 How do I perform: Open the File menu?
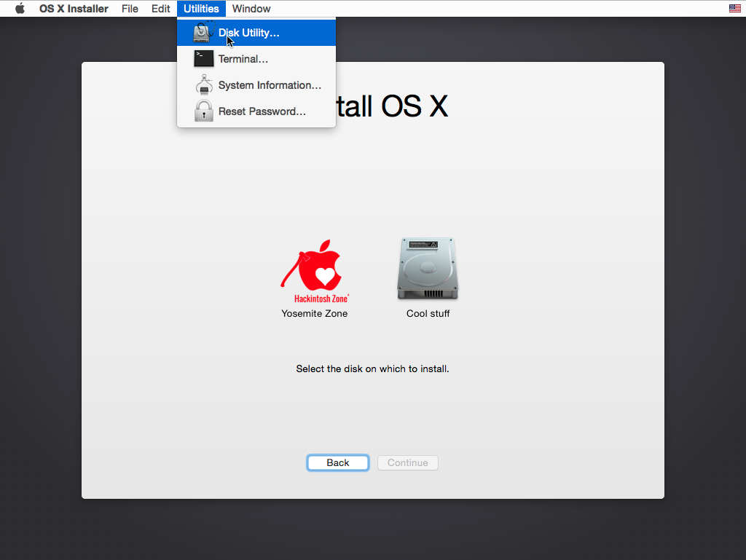tap(130, 9)
